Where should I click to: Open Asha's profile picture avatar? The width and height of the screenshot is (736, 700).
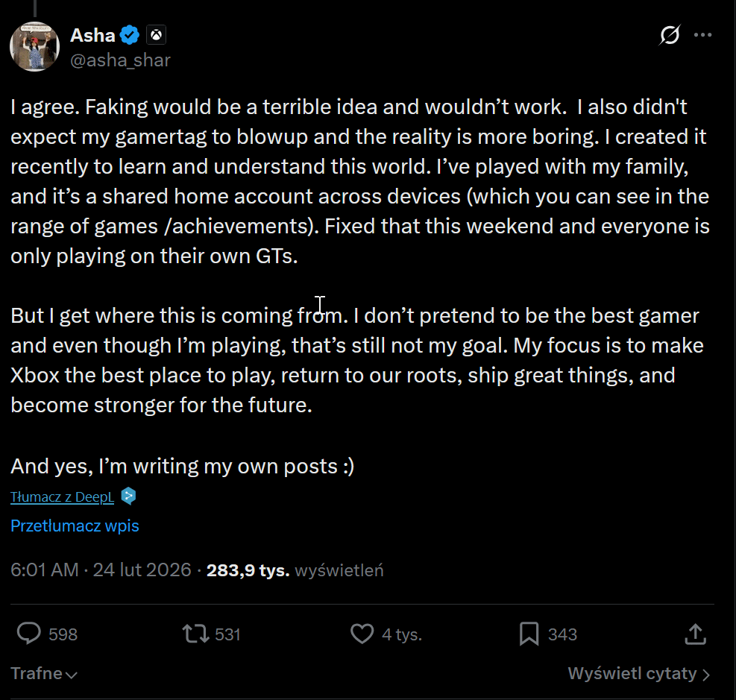pos(34,46)
